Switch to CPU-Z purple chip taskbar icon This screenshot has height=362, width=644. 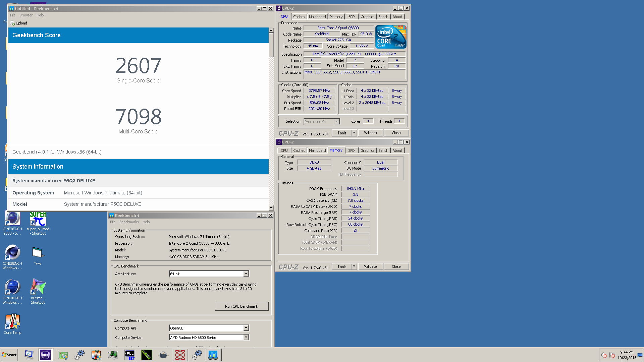pos(45,355)
